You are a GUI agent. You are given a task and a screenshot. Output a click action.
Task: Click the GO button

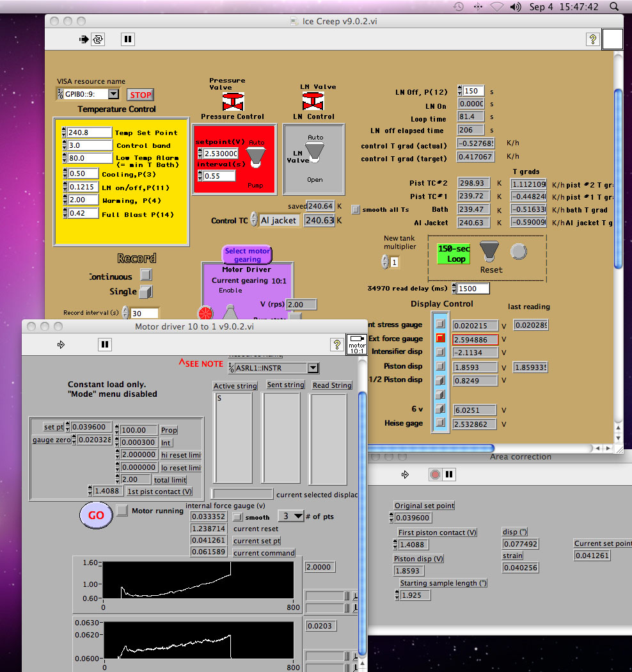click(96, 515)
